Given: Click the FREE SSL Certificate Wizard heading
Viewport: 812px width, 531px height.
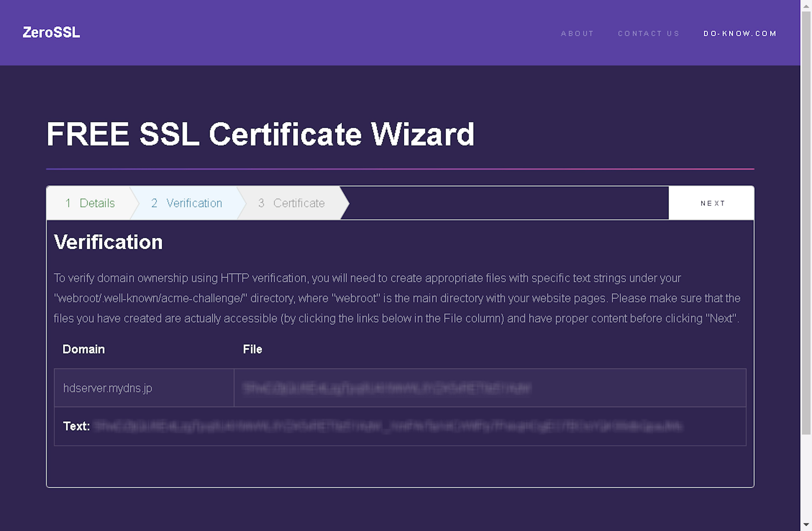Looking at the screenshot, I should (x=260, y=134).
